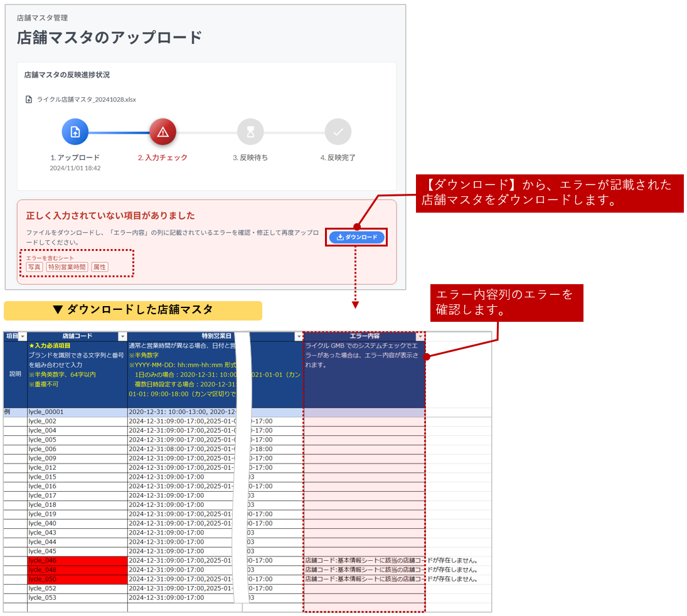Open the 項目 column filter dropdown
The image size is (687, 616).
tap(23, 337)
